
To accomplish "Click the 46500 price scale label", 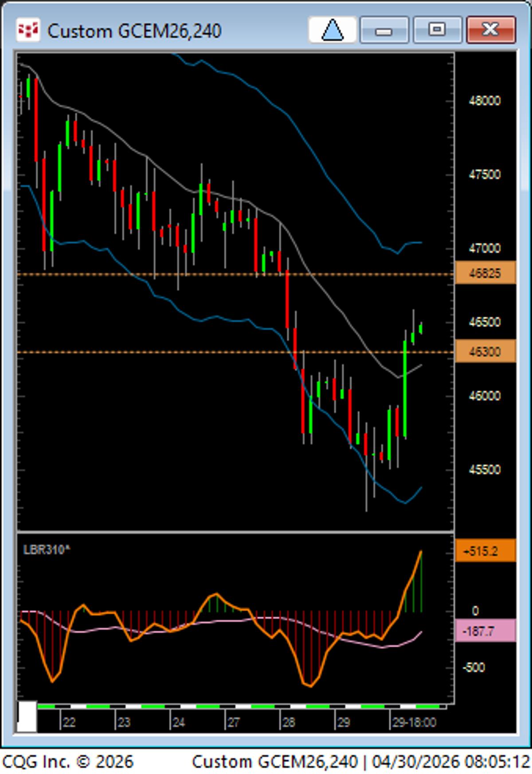I will click(485, 322).
